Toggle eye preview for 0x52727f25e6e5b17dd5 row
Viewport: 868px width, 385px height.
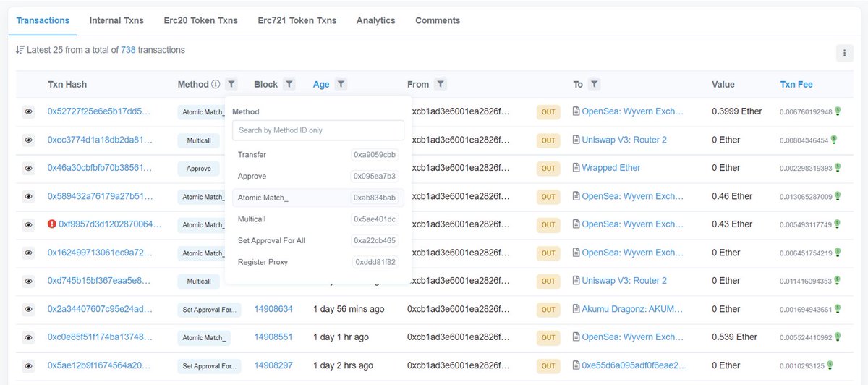pyautogui.click(x=28, y=112)
